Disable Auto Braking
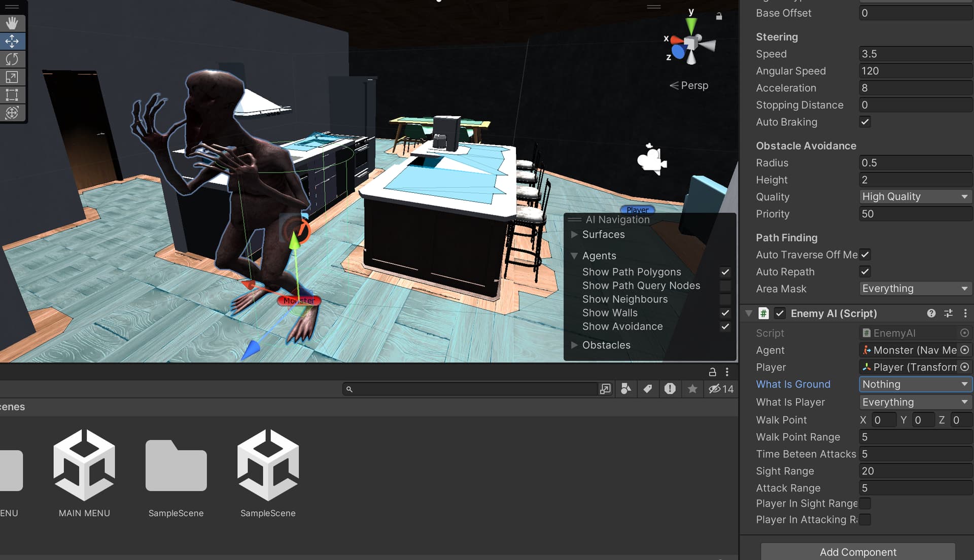Image resolution: width=974 pixels, height=560 pixels. tap(864, 122)
